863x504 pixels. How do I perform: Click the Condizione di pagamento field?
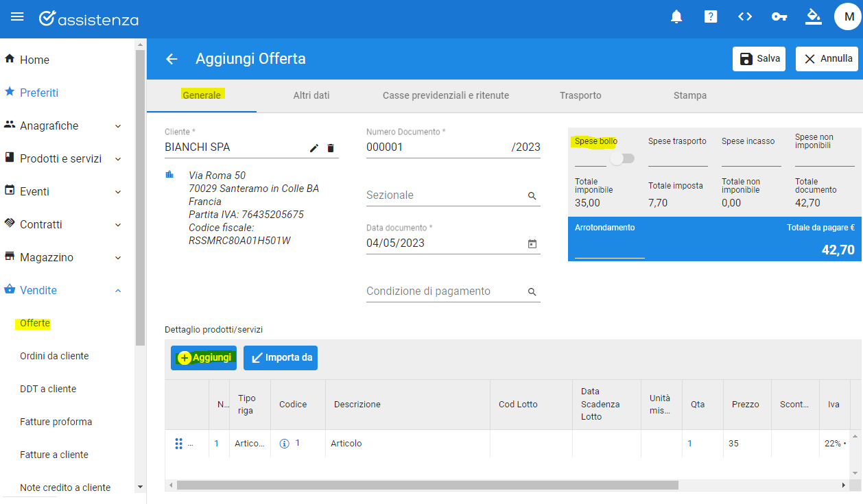point(453,291)
